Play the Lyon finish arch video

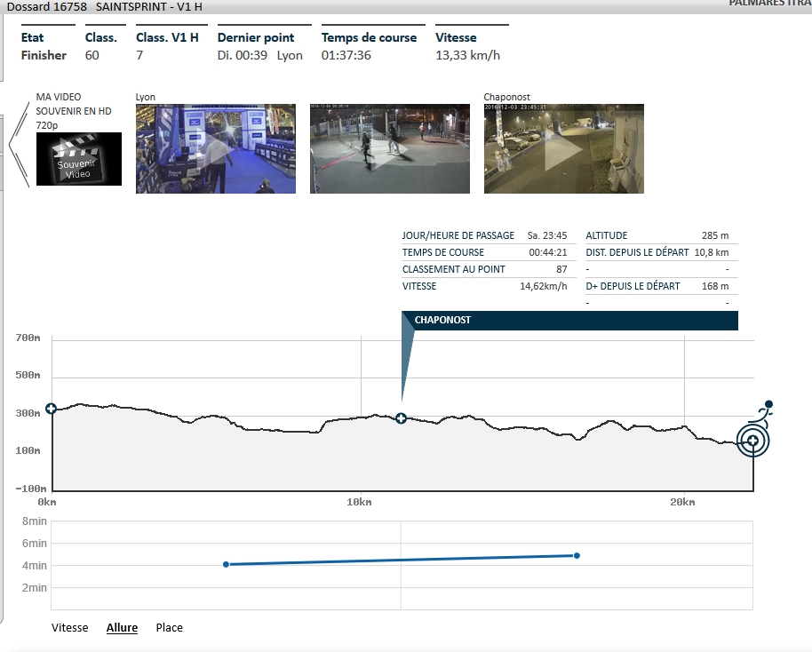point(215,148)
